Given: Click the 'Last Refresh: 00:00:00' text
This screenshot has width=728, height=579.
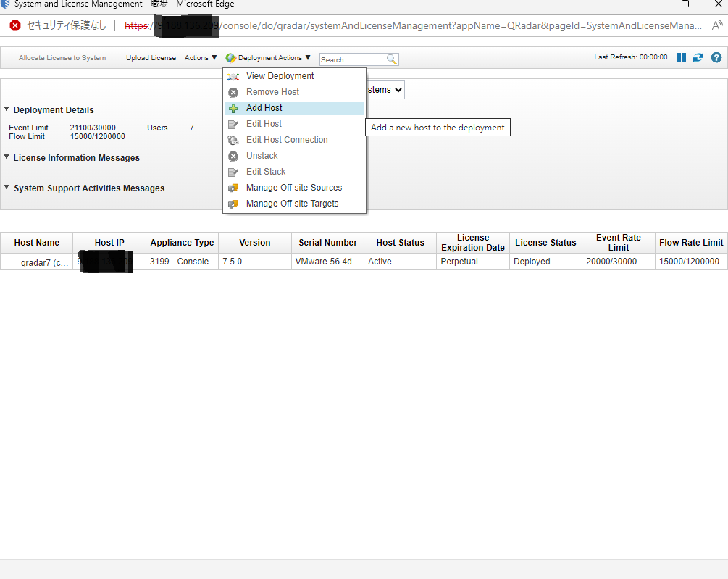Looking at the screenshot, I should [631, 57].
